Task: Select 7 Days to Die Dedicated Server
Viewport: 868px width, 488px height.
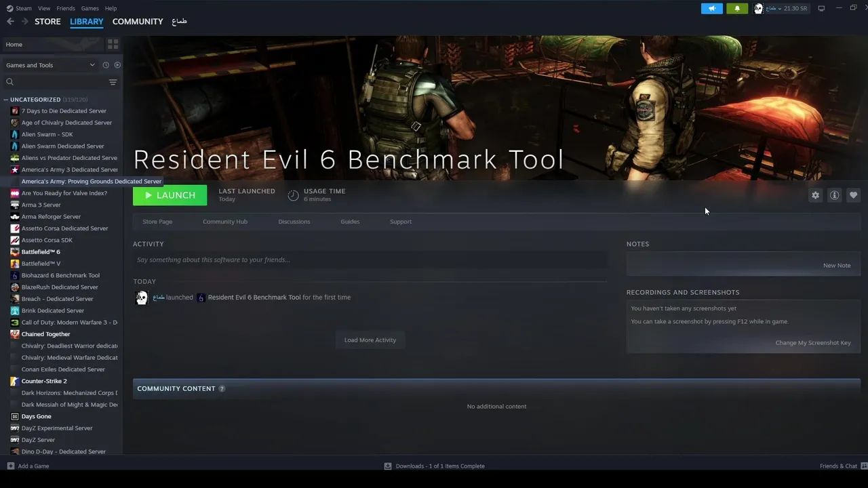Action: point(64,111)
